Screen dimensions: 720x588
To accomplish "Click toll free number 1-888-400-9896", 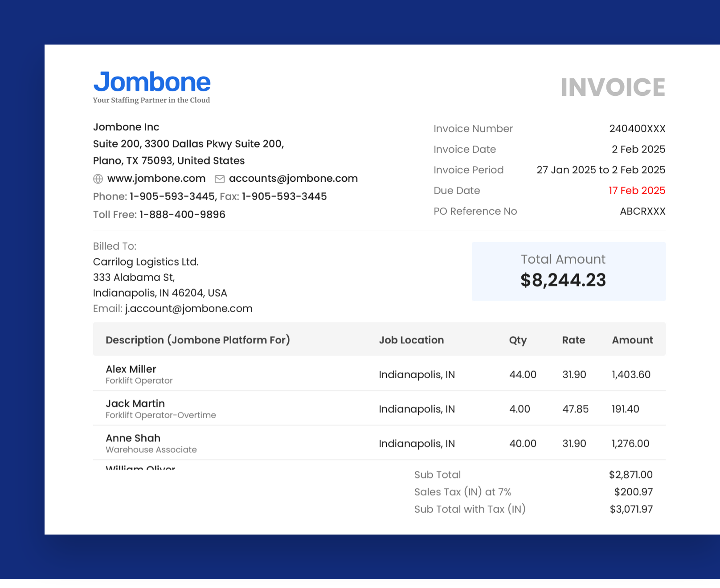I will click(182, 215).
